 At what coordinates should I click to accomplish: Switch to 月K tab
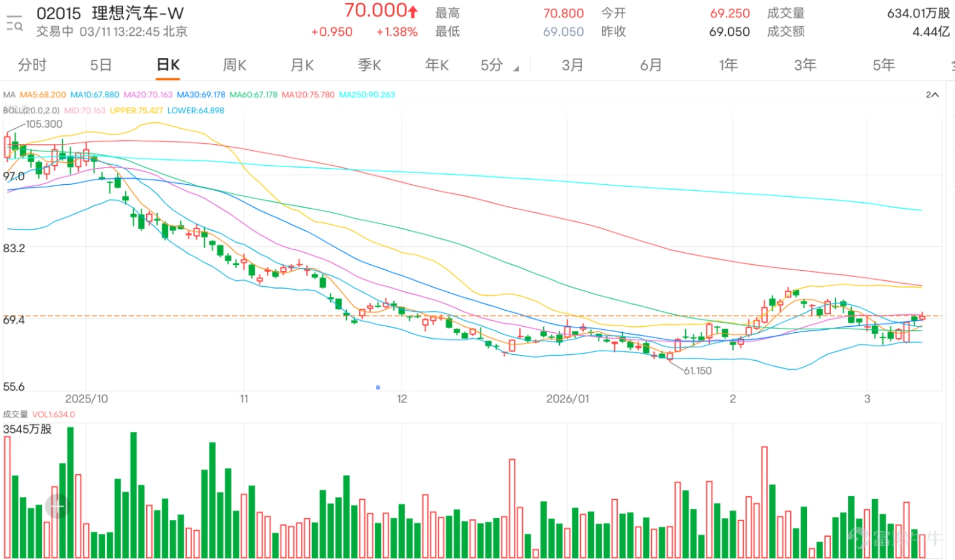302,65
